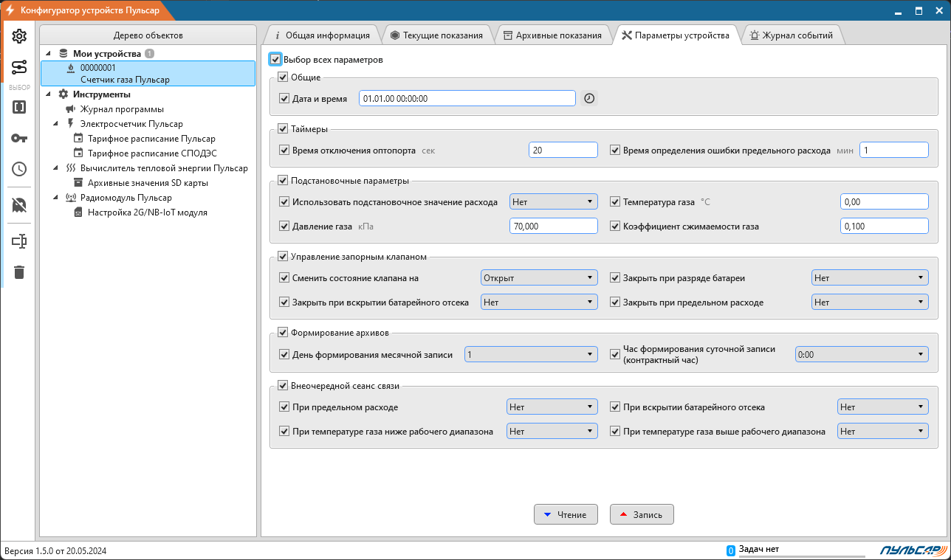Click the Запись button

(x=642, y=515)
